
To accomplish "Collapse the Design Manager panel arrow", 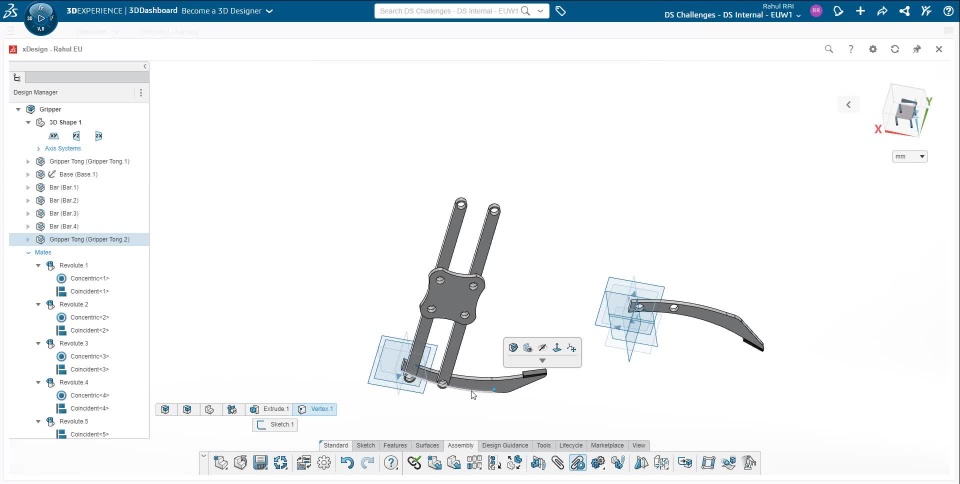I will coord(145,66).
